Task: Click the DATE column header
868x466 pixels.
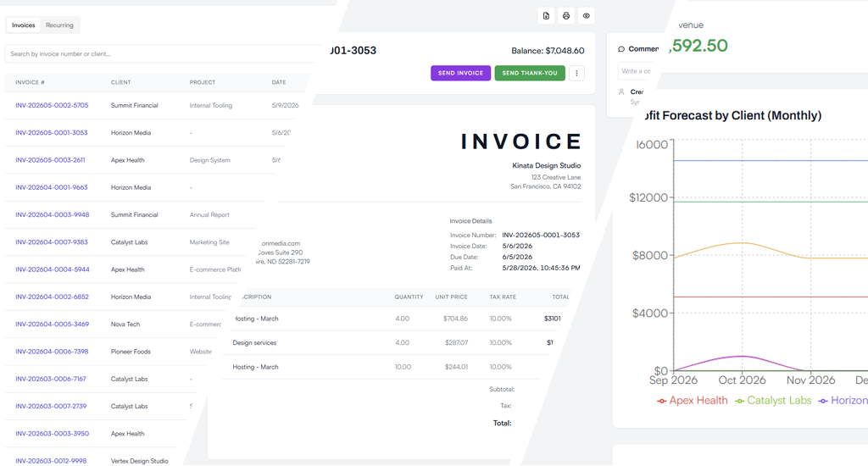Action: click(x=279, y=82)
